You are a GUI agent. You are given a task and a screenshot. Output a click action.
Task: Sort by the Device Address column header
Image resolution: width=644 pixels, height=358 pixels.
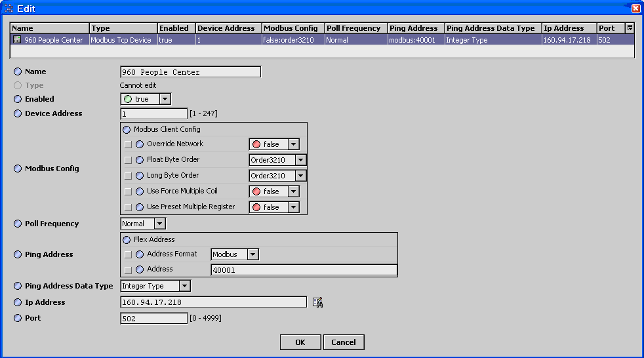(228, 28)
